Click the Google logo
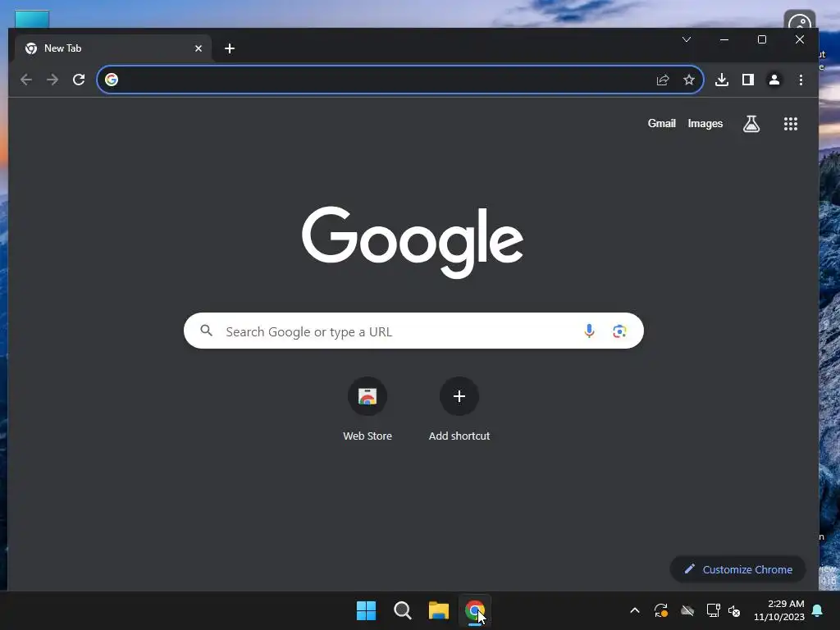Screen dimensions: 840x630 tap(413, 242)
